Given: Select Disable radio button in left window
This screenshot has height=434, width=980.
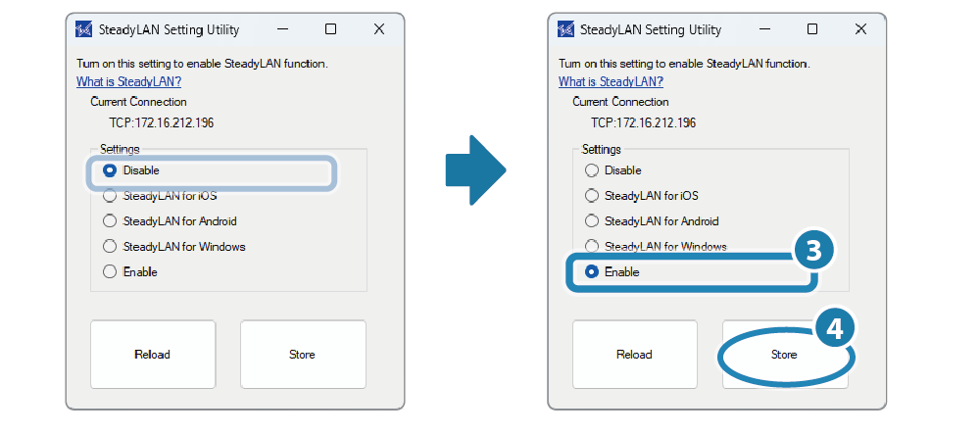Looking at the screenshot, I should click(x=110, y=170).
